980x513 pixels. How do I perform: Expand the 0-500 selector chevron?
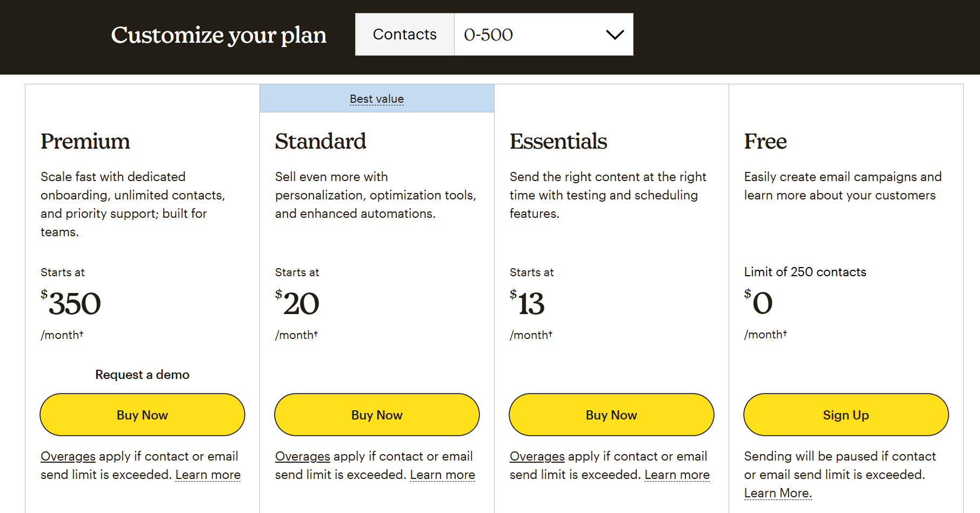click(614, 34)
